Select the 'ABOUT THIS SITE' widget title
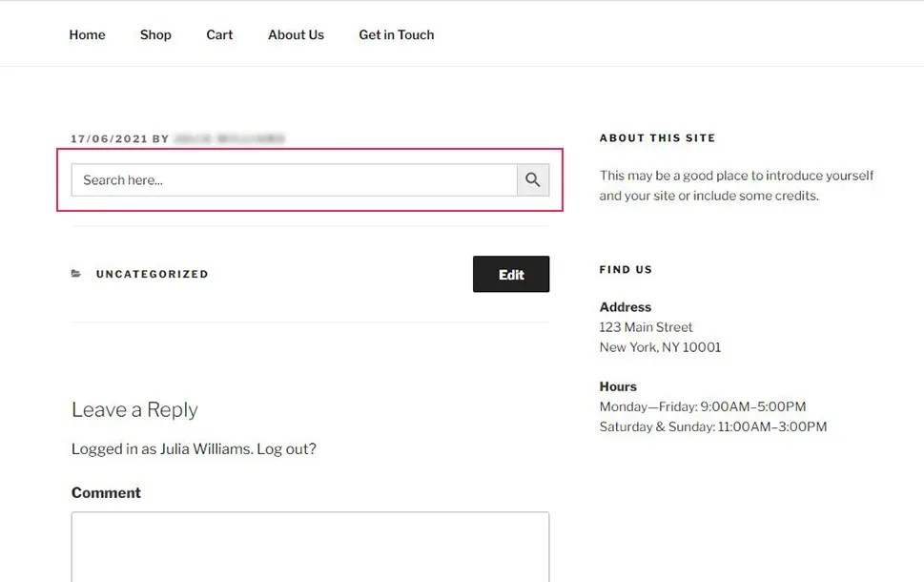Image resolution: width=924 pixels, height=582 pixels. point(657,138)
